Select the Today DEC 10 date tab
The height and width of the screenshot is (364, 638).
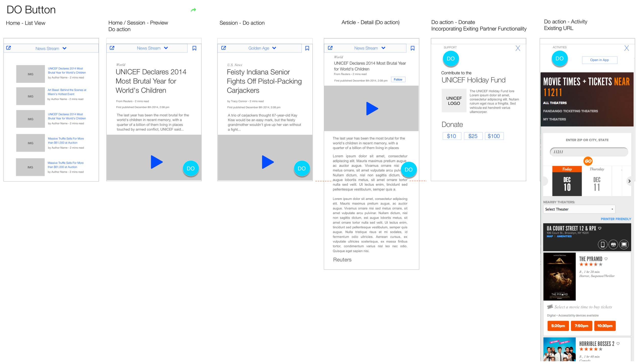(567, 181)
